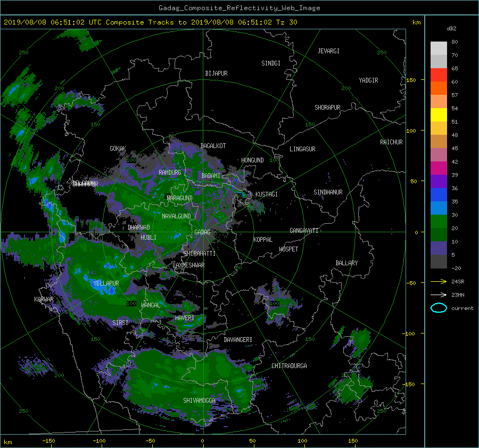The image size is (479, 448).
Task: Click the RAICHUR city label
Action: [x=391, y=142]
